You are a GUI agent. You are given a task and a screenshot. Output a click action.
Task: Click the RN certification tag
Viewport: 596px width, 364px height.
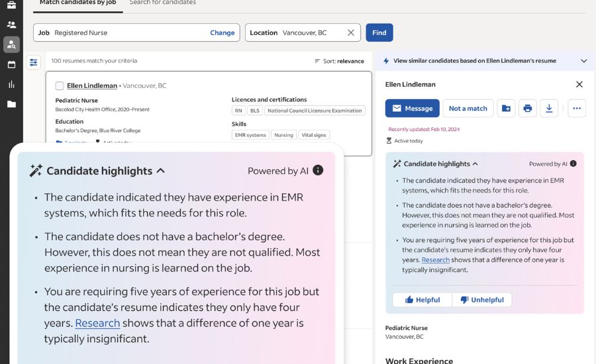(x=238, y=111)
